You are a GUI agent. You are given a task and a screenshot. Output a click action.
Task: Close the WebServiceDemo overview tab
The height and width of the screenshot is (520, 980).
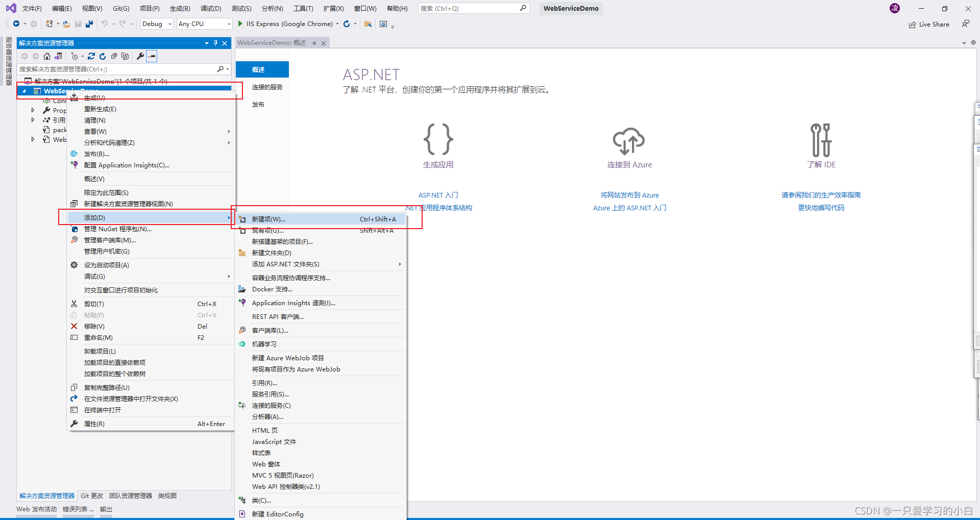tap(324, 43)
